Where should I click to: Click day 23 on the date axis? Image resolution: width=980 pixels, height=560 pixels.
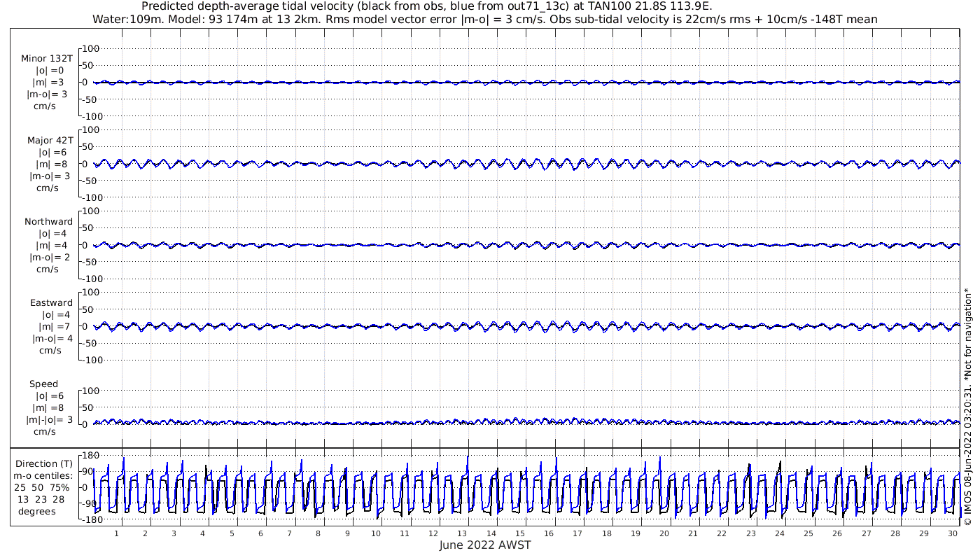click(751, 533)
